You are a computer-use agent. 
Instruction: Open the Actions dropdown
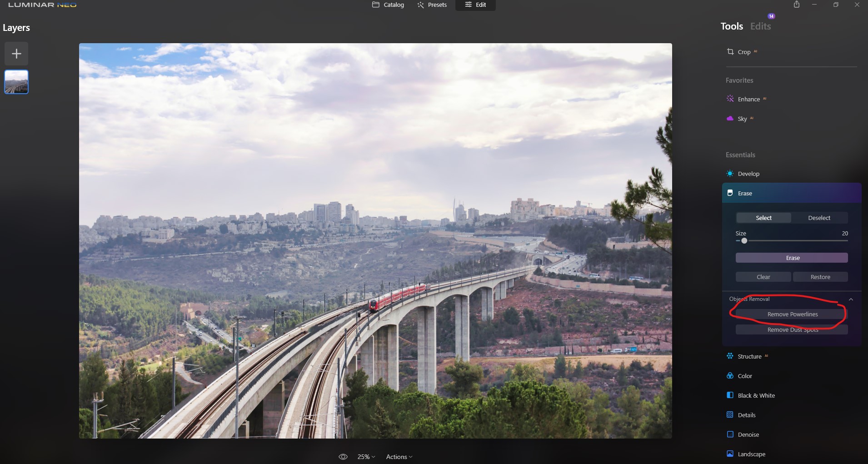[x=399, y=457]
